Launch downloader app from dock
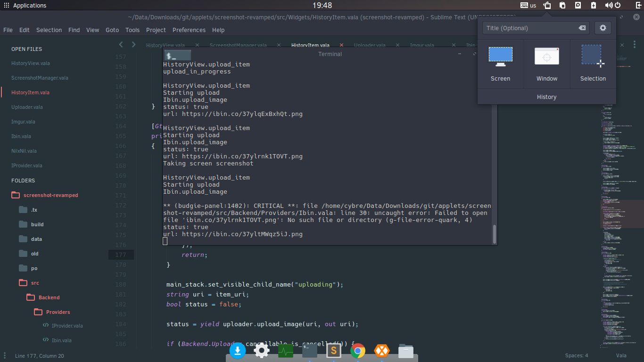The height and width of the screenshot is (362, 644). 238,351
